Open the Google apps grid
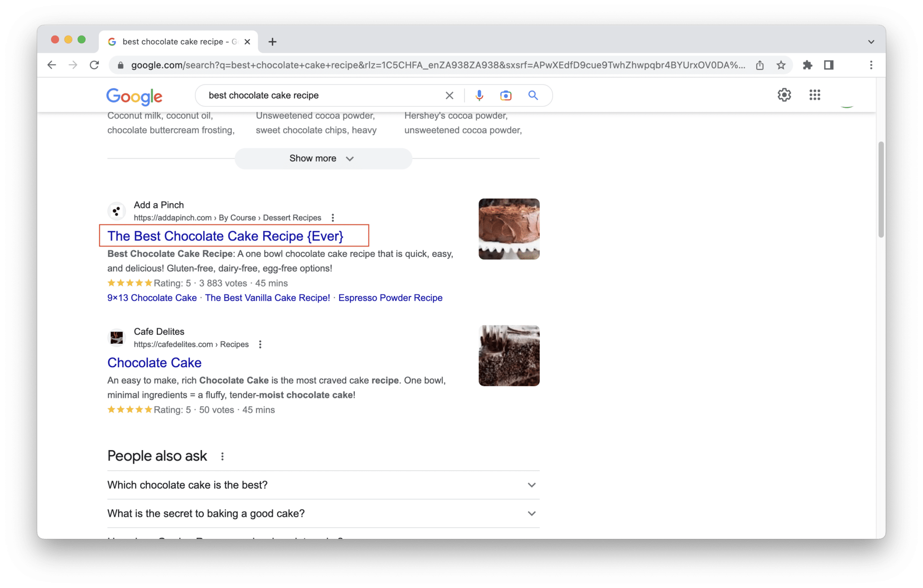Image resolution: width=923 pixels, height=588 pixels. click(814, 95)
